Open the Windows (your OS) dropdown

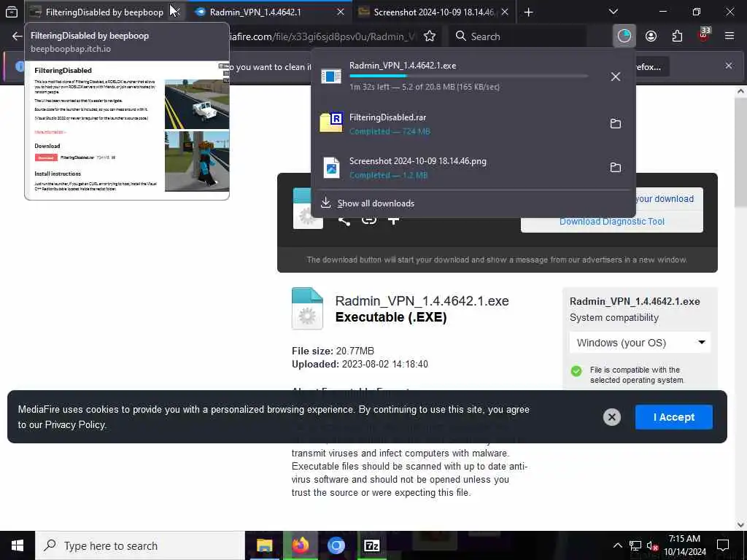(640, 343)
